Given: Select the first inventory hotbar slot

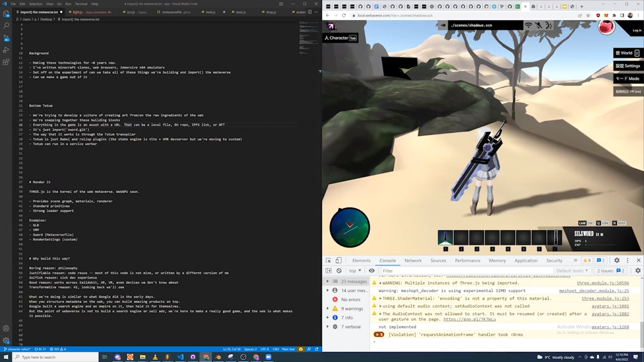Looking at the screenshot, I should point(445,238).
